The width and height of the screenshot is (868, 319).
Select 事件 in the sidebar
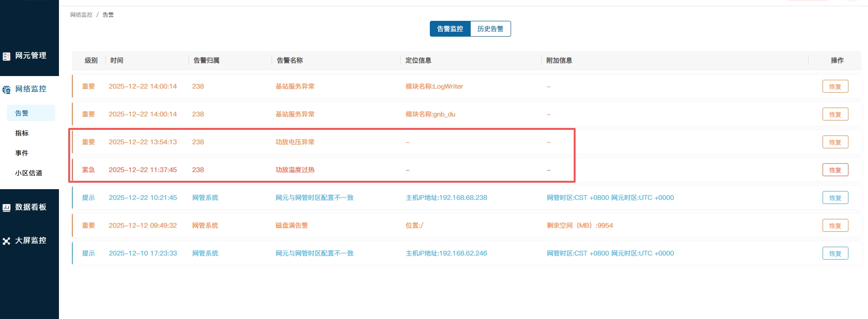click(x=22, y=153)
